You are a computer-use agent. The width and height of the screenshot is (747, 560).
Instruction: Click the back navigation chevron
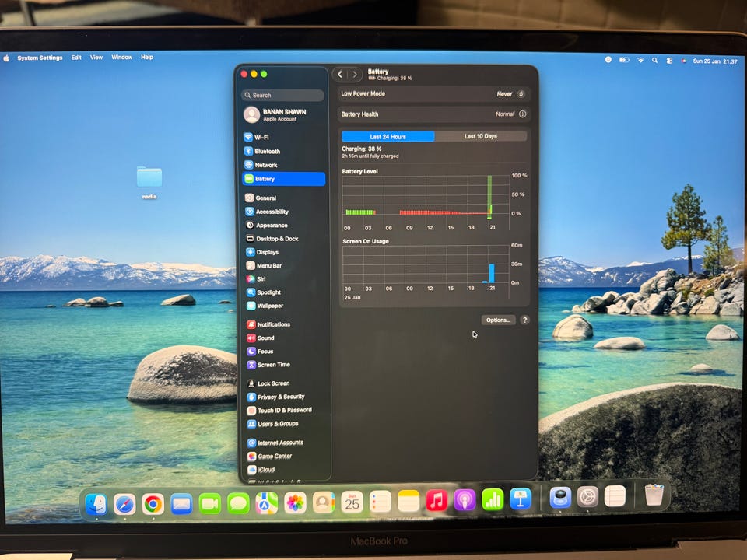click(340, 75)
